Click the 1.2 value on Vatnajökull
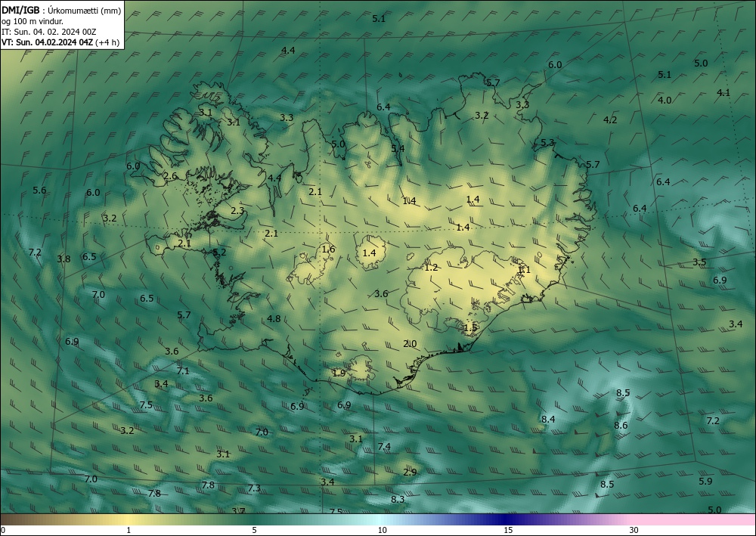This screenshot has width=756, height=536. click(x=431, y=267)
